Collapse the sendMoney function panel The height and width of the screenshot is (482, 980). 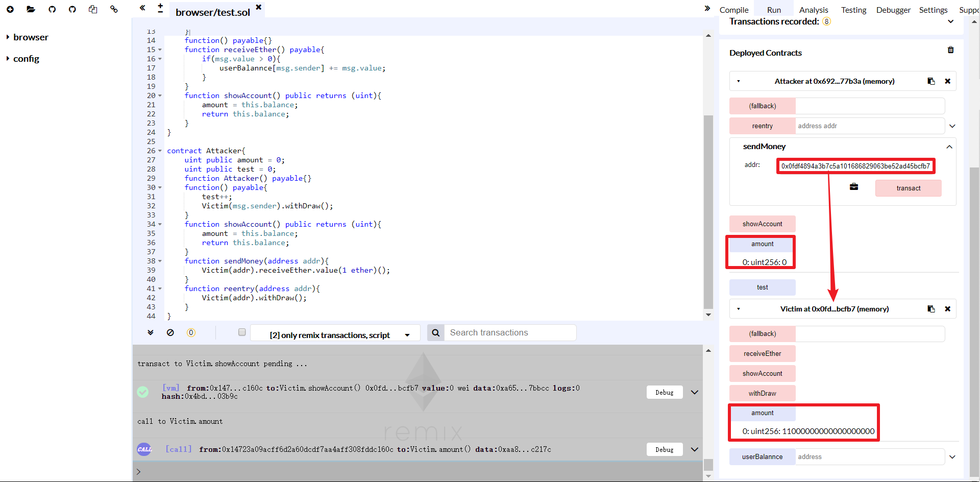949,147
